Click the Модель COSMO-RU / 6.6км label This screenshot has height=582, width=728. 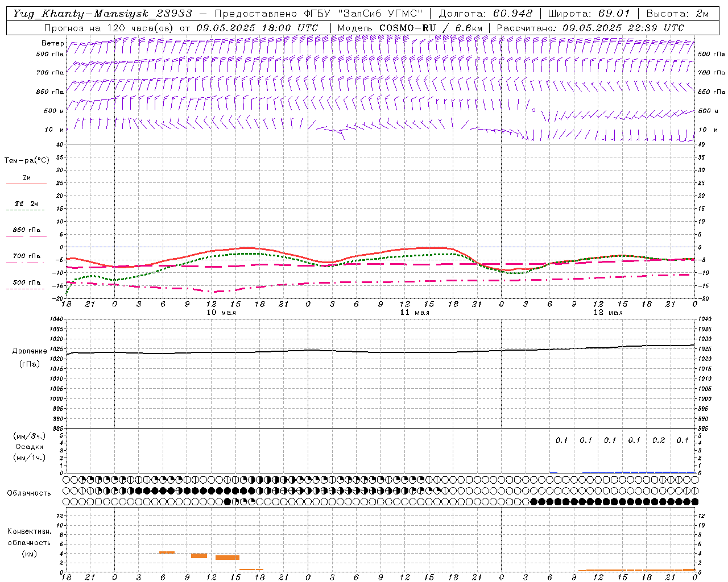click(409, 28)
